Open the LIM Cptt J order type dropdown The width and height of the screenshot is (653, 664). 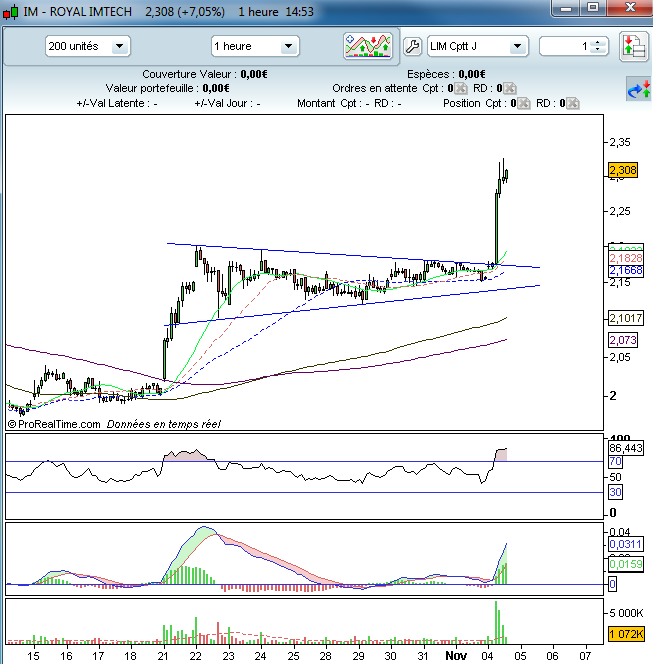tap(478, 46)
